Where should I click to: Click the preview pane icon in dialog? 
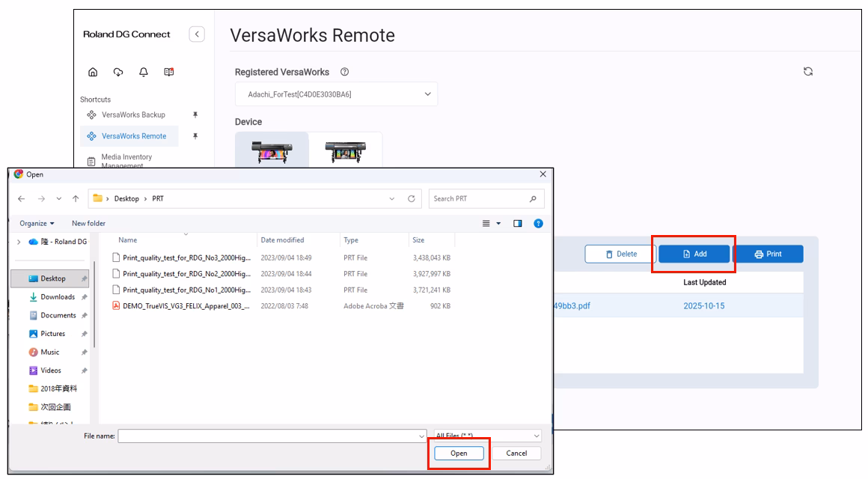point(518,224)
